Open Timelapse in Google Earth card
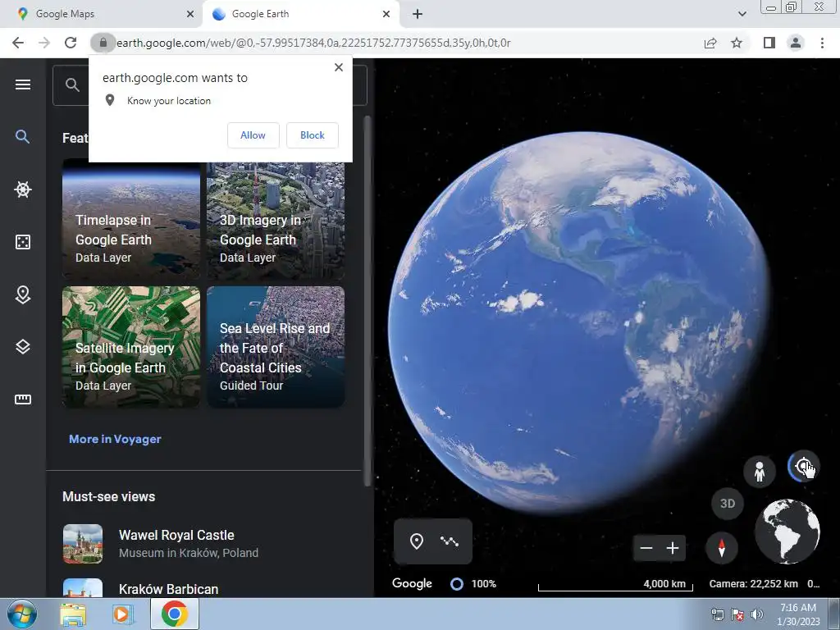The width and height of the screenshot is (840, 630). pyautogui.click(x=131, y=219)
